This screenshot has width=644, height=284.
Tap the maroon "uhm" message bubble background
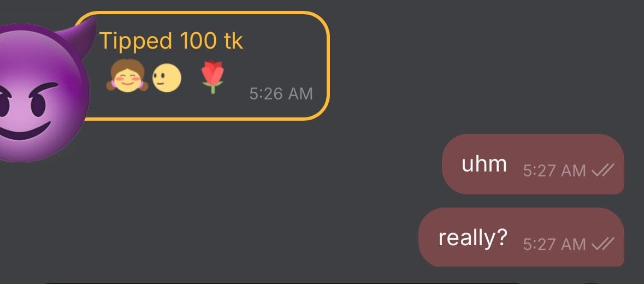coord(533,164)
